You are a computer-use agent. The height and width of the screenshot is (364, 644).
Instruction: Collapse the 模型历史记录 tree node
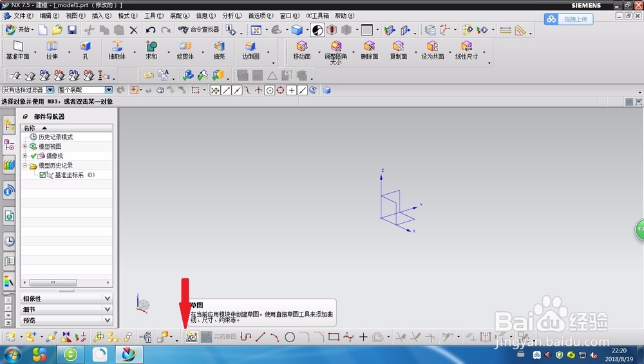pyautogui.click(x=24, y=165)
